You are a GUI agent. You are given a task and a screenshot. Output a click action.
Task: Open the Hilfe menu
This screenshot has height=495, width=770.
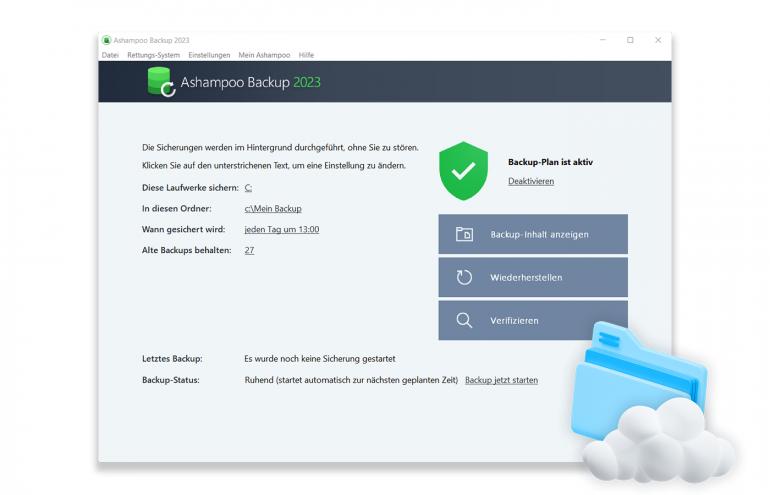306,55
